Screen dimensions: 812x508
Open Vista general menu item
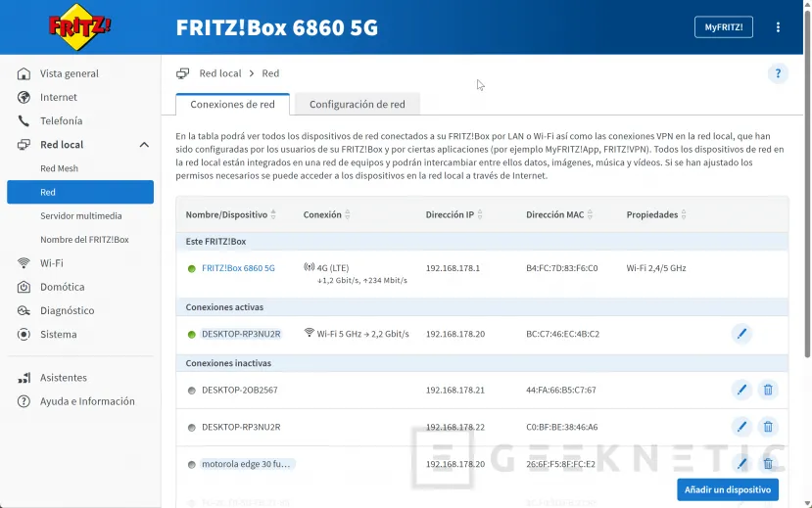pos(70,73)
